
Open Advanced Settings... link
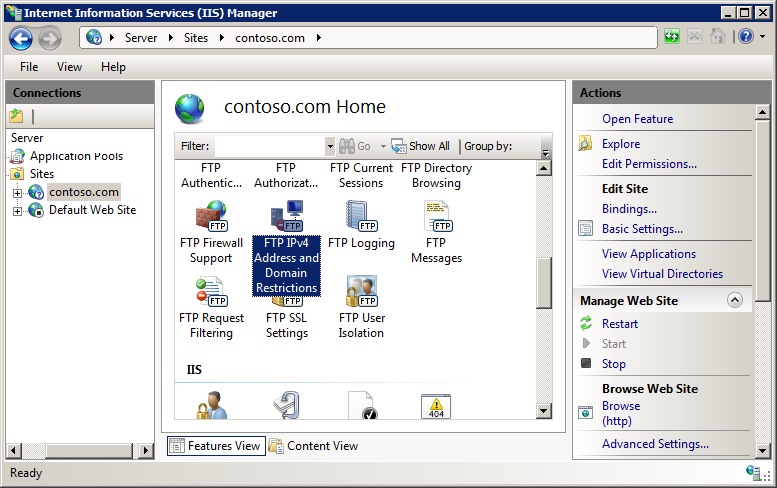pyautogui.click(x=655, y=444)
